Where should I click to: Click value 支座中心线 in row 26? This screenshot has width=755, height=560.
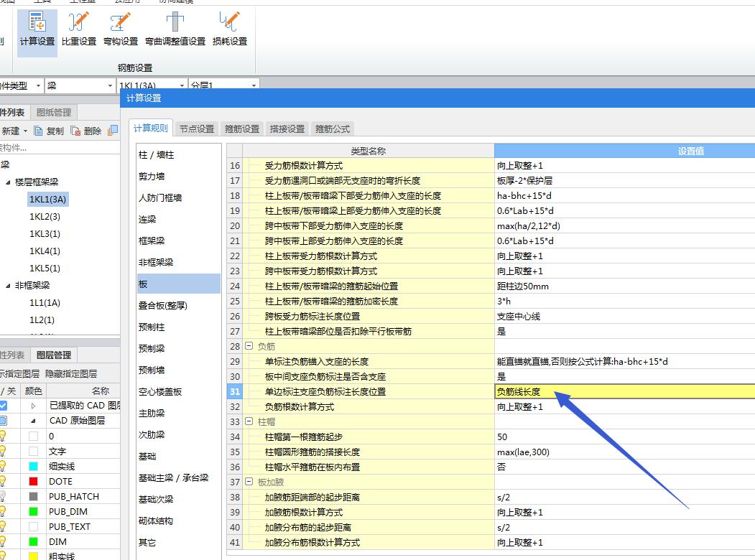519,316
